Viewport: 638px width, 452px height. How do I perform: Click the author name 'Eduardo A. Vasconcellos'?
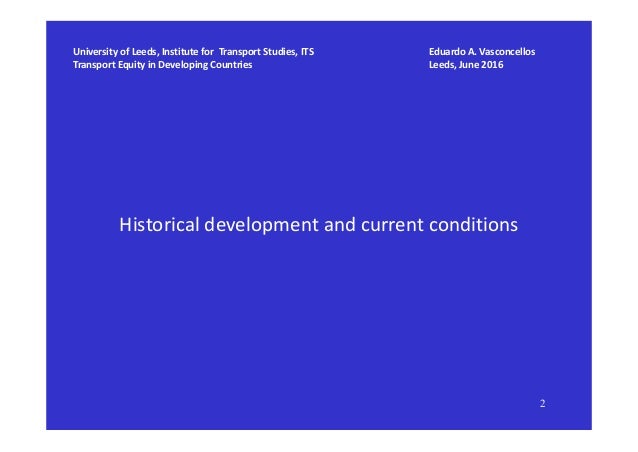[x=482, y=52]
